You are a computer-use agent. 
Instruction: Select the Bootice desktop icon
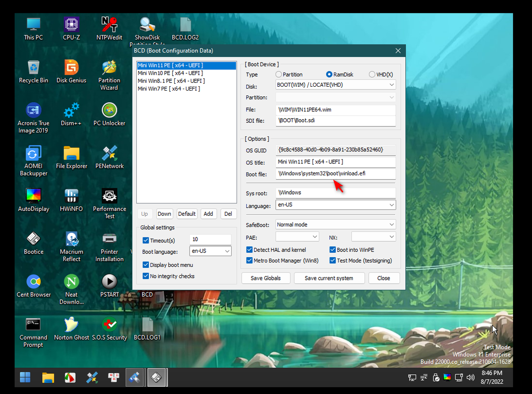[x=33, y=242]
